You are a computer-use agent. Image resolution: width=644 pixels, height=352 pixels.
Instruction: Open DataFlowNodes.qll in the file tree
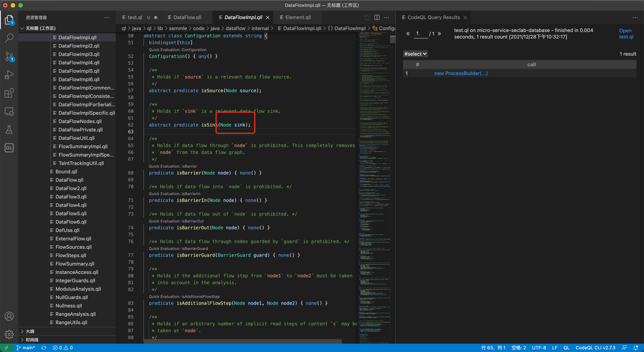tap(80, 121)
